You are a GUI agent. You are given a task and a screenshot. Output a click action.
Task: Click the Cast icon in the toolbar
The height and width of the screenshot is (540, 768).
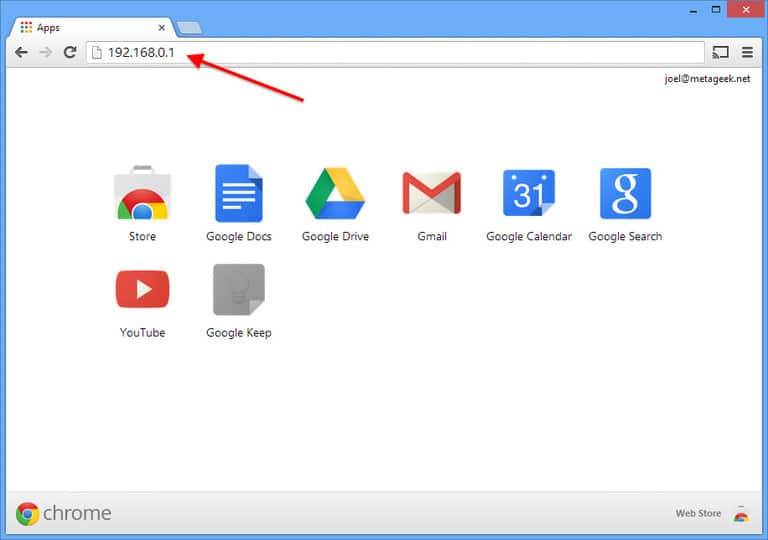[x=721, y=52]
